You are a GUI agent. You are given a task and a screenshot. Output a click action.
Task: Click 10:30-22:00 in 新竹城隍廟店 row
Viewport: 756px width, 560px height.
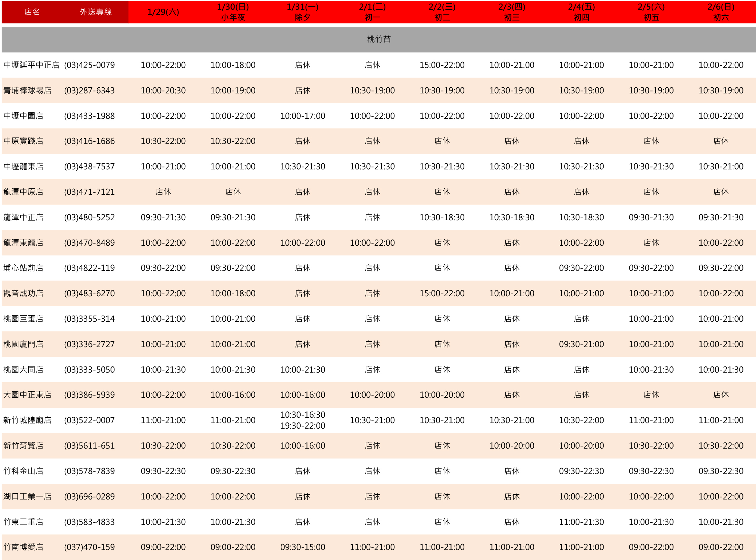pyautogui.click(x=581, y=420)
